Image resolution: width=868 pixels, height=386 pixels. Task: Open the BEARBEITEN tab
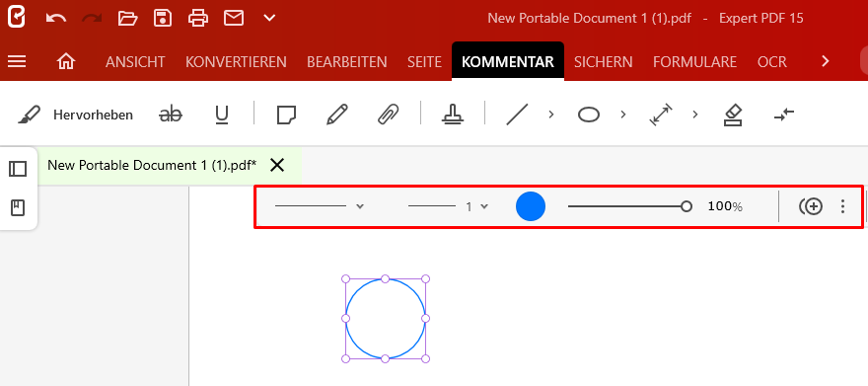[x=347, y=62]
